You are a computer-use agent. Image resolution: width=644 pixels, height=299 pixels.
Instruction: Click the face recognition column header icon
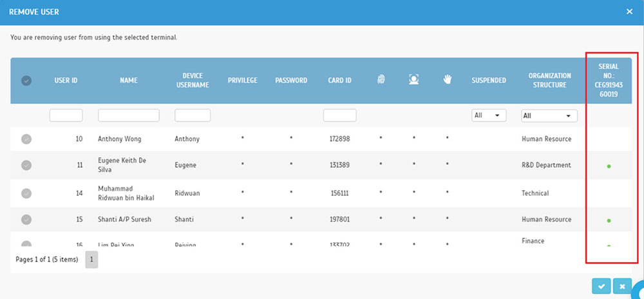[x=413, y=80]
